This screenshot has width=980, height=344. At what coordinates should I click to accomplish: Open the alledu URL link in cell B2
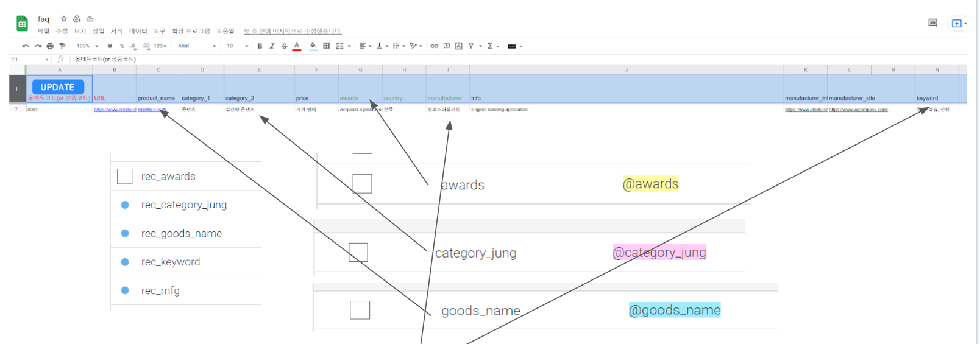pyautogui.click(x=115, y=110)
